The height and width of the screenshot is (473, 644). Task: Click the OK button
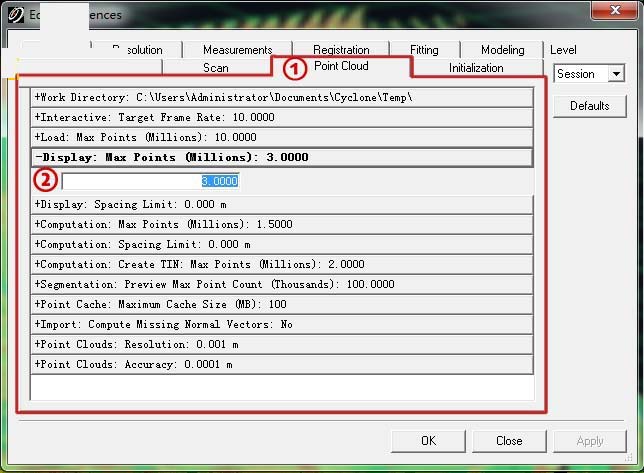(x=428, y=441)
